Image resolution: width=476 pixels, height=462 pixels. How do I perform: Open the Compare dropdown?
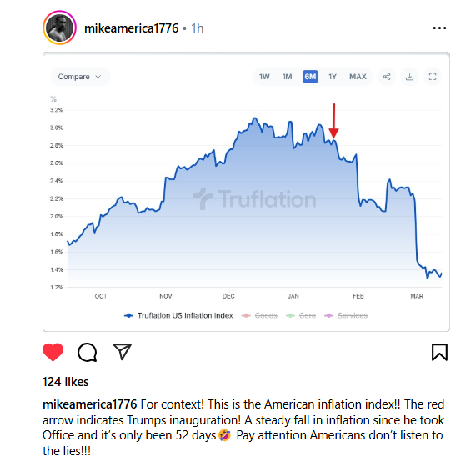(x=79, y=77)
